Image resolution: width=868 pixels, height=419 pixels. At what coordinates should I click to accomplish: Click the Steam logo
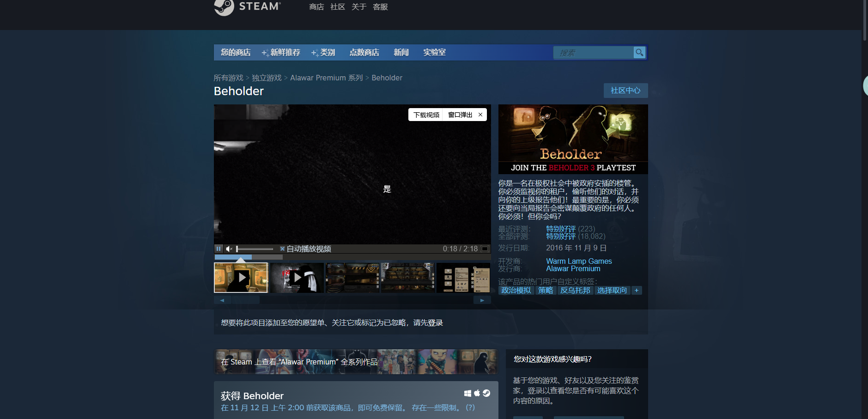(247, 7)
